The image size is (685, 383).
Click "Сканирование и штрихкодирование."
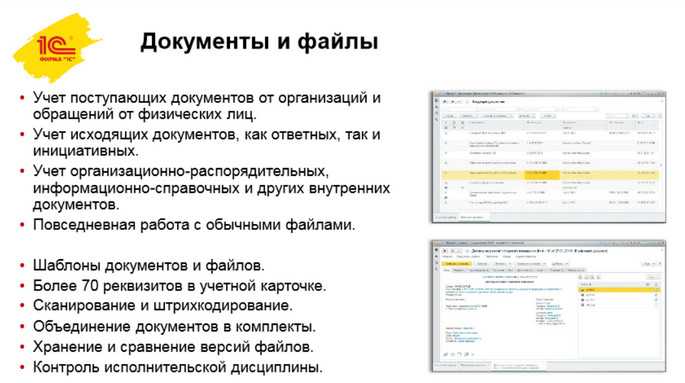click(x=163, y=305)
